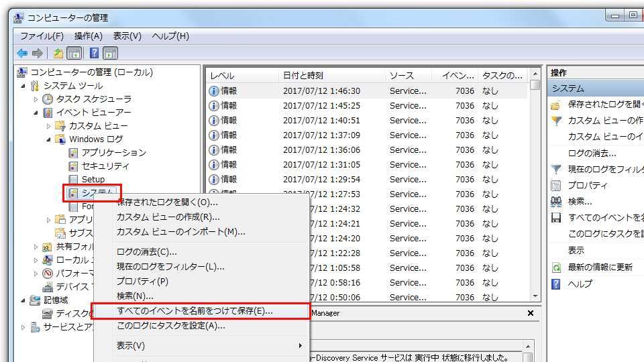Image resolution: width=644 pixels, height=362 pixels.
Task: Click the blue Help question-mark toolbar icon
Action: 95,54
